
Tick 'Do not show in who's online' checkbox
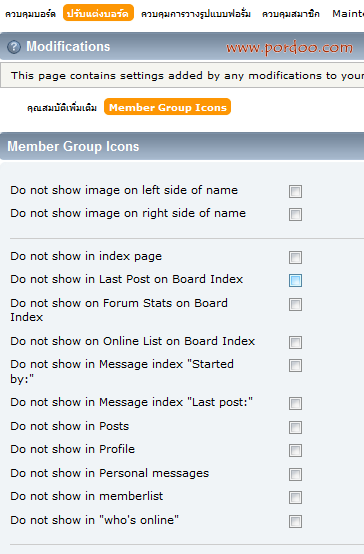coord(295,521)
